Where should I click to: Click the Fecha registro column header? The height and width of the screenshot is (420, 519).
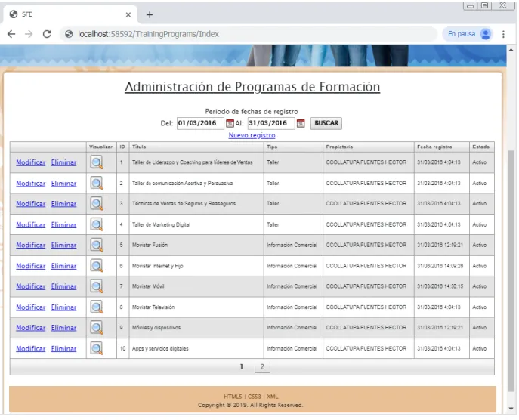pyautogui.click(x=441, y=147)
